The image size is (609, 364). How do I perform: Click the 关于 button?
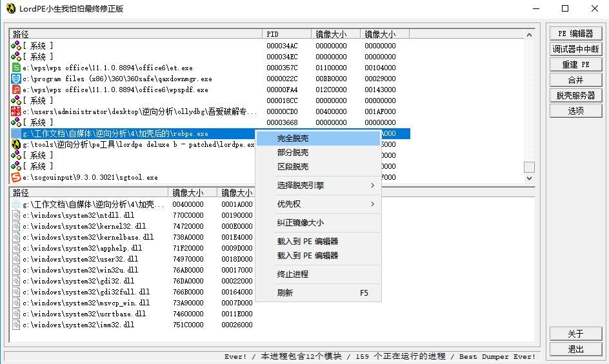575,334
